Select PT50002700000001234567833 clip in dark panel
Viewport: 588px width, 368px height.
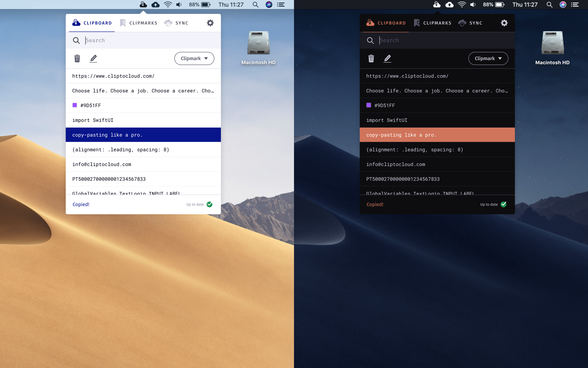(437, 179)
